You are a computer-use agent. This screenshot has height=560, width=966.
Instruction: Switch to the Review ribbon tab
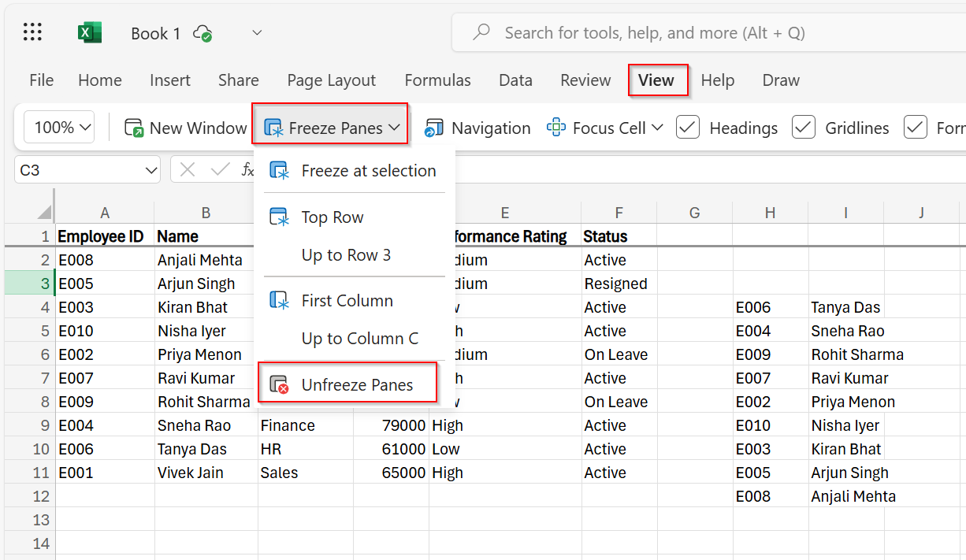coord(585,80)
